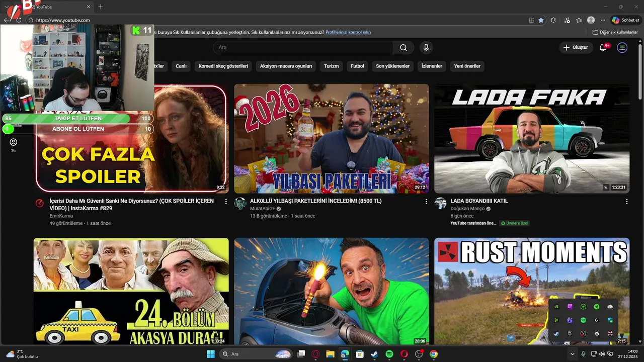Open Windows Security shield icon in tray popup
The image size is (644, 362).
(610, 320)
